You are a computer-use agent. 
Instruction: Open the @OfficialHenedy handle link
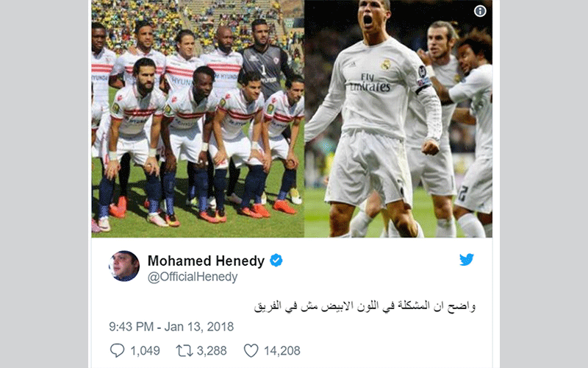193,277
